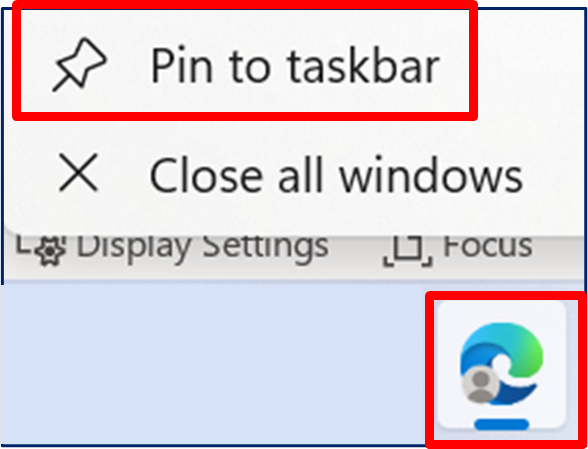
Task: Select the Close all windows menu entry
Action: pos(294,173)
